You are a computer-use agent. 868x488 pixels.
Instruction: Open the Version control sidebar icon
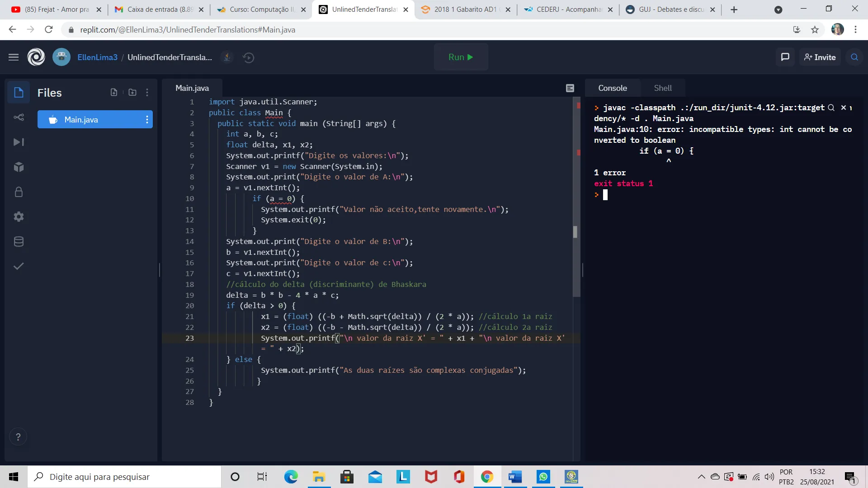19,117
